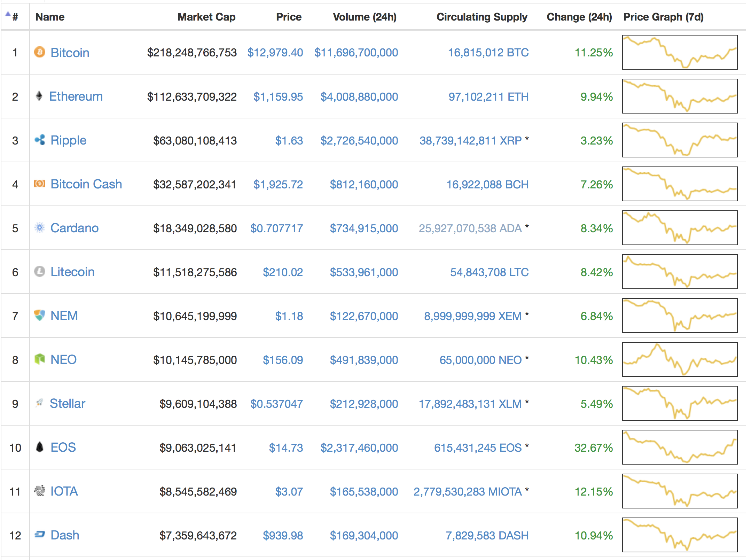
Task: Sort table by Price column header
Action: [x=289, y=17]
